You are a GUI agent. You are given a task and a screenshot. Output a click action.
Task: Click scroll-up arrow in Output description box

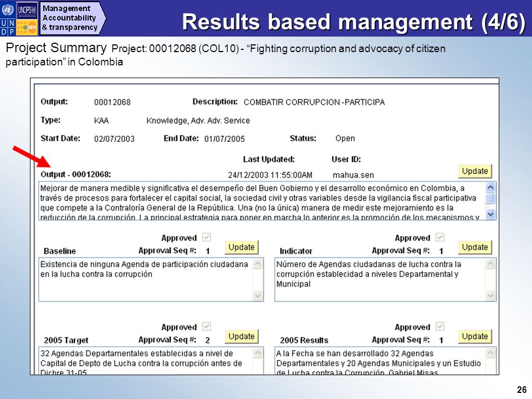pos(490,187)
